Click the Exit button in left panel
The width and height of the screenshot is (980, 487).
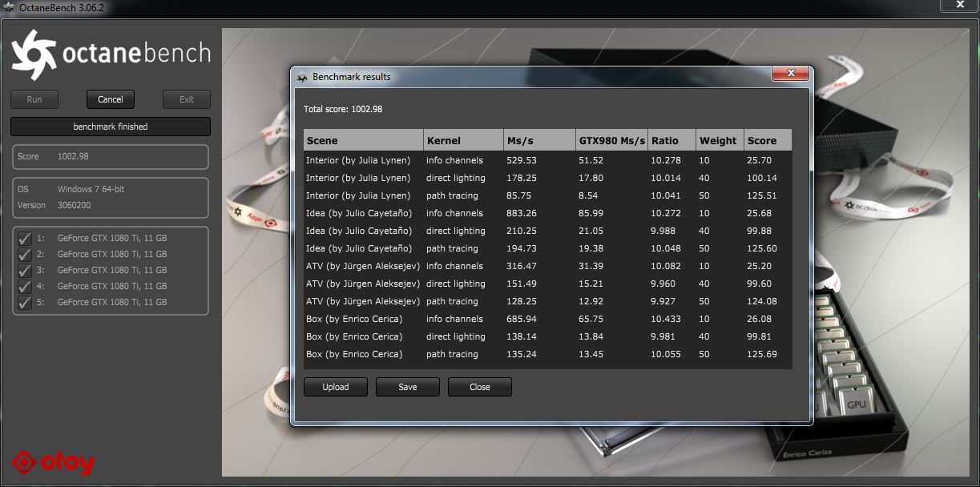pos(187,99)
